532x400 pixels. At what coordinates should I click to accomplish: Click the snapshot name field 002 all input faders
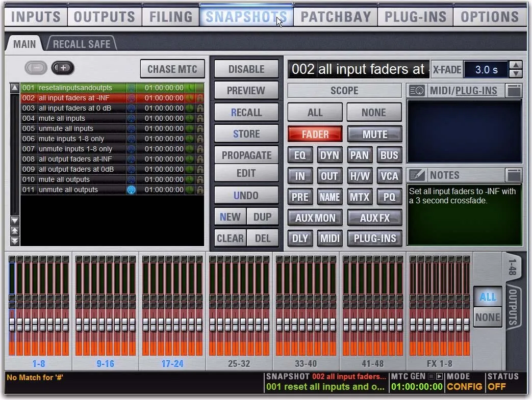(358, 69)
